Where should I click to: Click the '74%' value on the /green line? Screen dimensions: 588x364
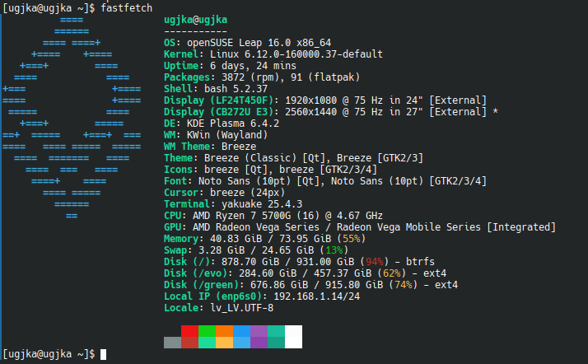(404, 285)
